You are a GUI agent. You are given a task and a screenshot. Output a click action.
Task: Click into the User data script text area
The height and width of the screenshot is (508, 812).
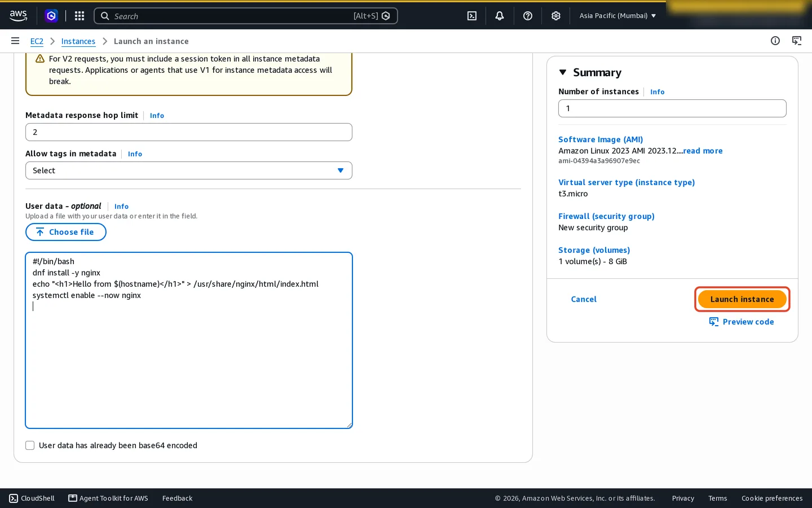coord(189,340)
